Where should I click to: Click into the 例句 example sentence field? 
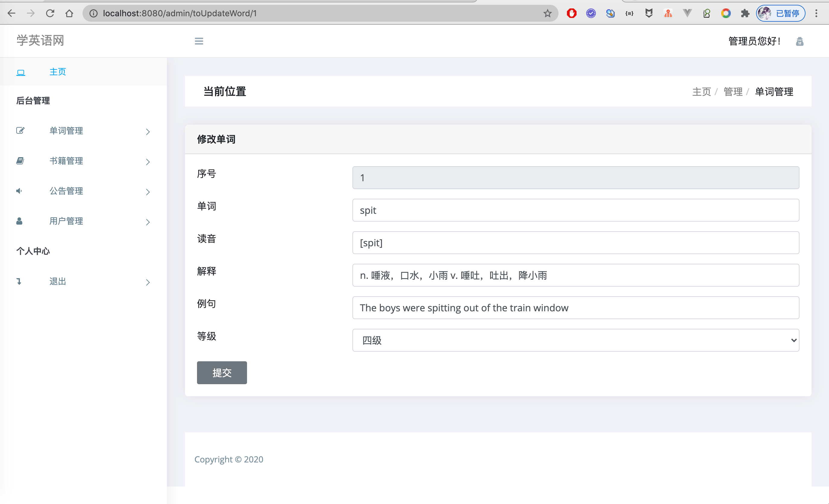tap(575, 308)
